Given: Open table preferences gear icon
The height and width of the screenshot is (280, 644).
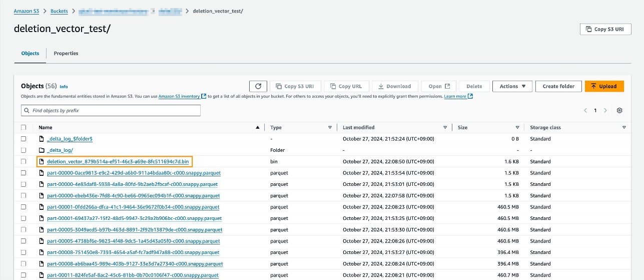Looking at the screenshot, I should point(619,110).
